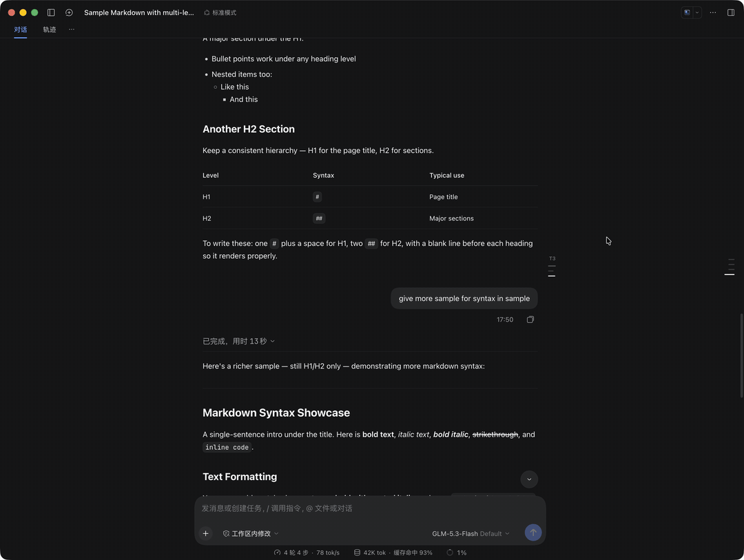This screenshot has width=744, height=560.
Task: Click the '#' code cell in H1 row
Action: point(317,196)
